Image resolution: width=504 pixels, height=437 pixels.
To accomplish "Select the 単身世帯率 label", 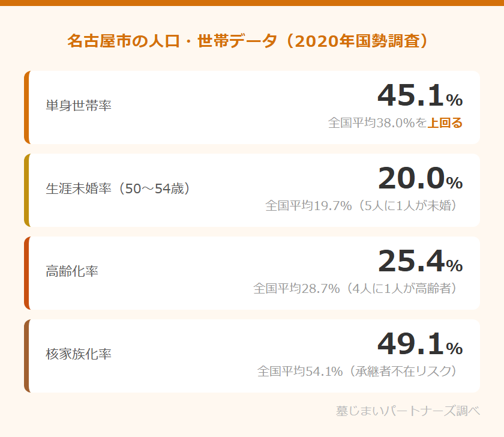I will point(79,106).
